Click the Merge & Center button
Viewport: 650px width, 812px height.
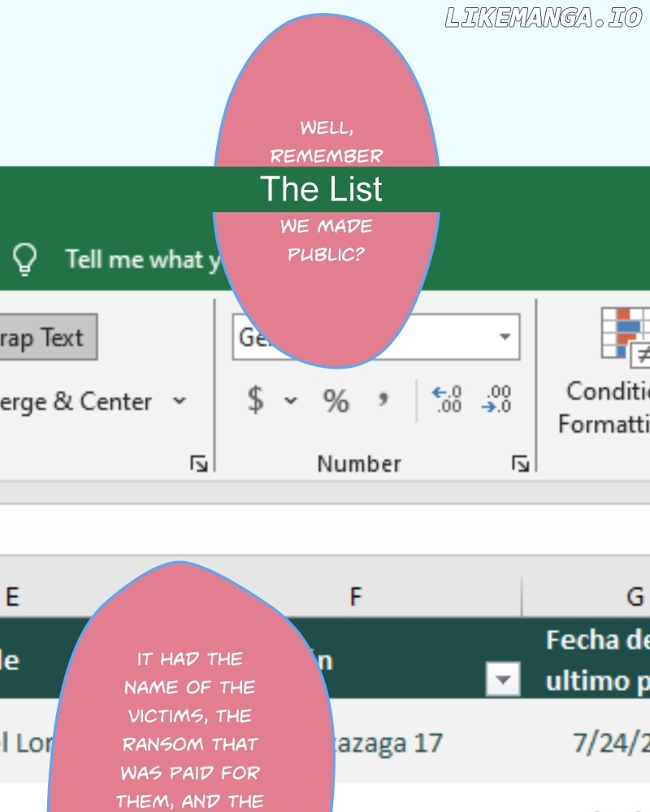pyautogui.click(x=76, y=402)
